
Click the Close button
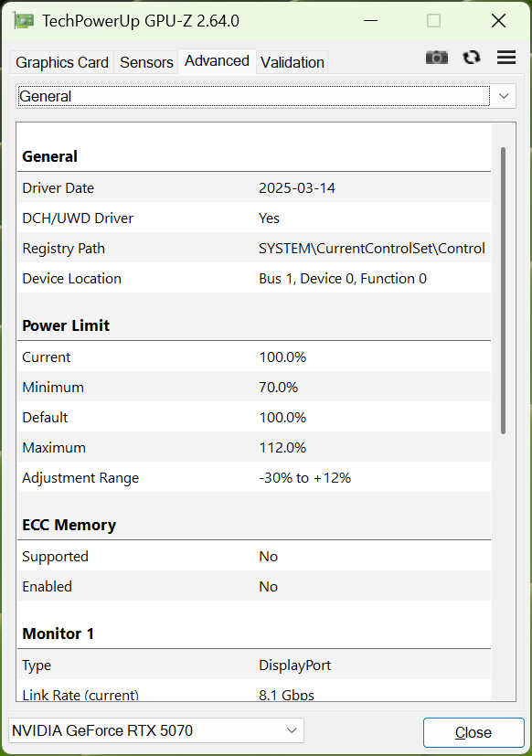click(473, 732)
